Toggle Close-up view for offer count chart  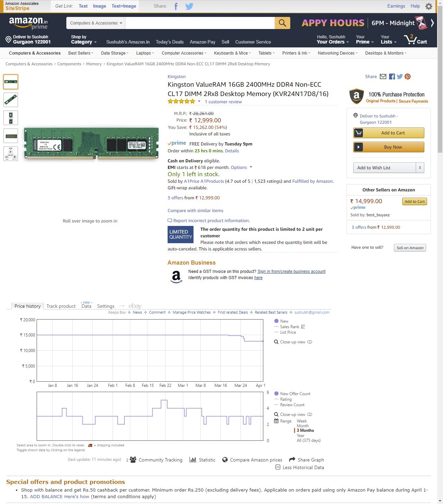pyautogui.click(x=293, y=415)
